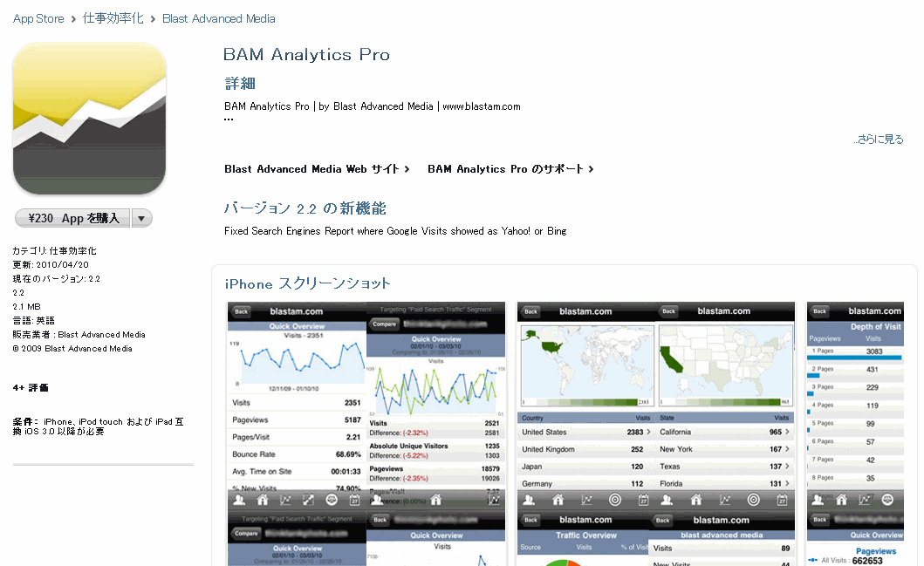Screen dimensions: 924x566
Task: Buy the app with ¥230 button
Action: tap(72, 219)
